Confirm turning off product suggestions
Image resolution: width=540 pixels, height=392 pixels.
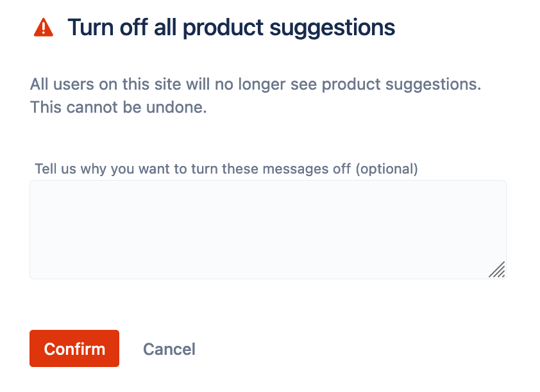[x=74, y=348]
